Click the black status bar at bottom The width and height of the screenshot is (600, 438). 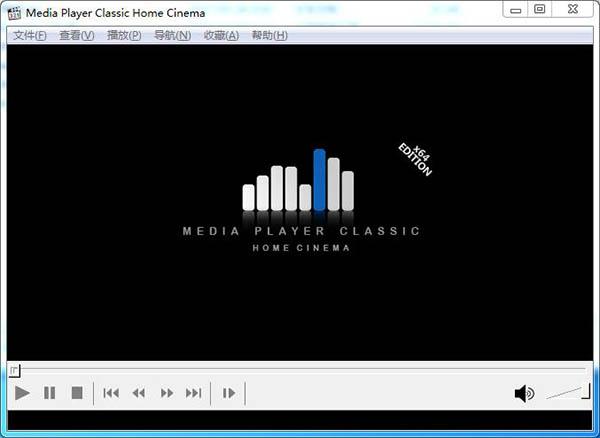(300, 420)
